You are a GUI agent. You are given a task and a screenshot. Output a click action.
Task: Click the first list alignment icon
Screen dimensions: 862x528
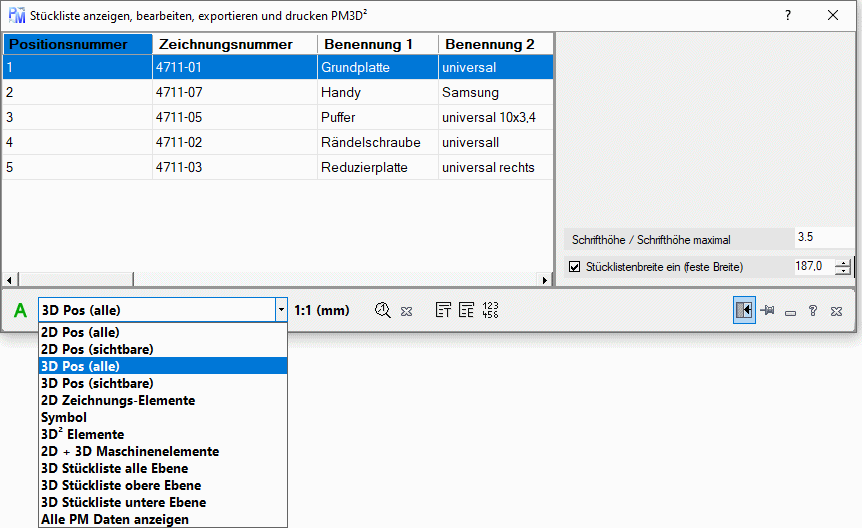[443, 311]
